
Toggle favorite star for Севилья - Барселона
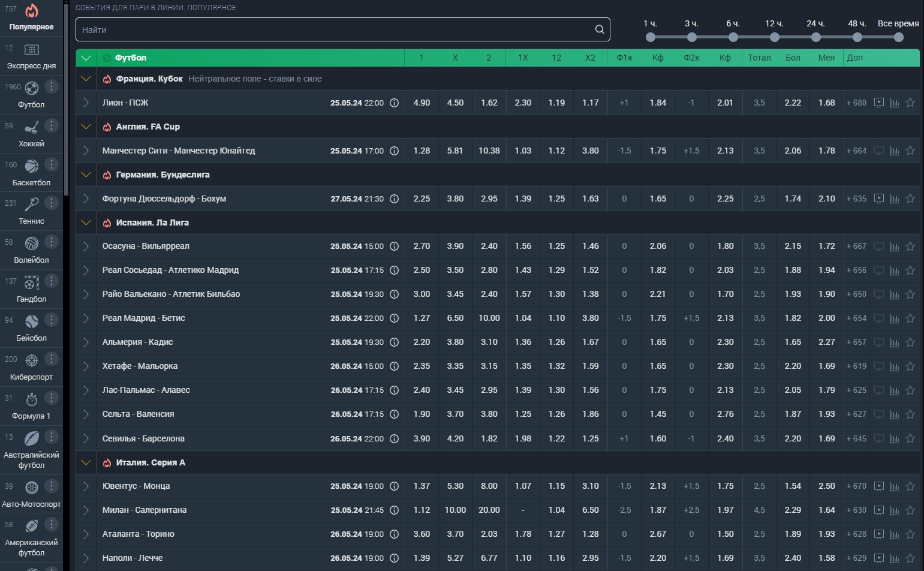click(x=910, y=438)
